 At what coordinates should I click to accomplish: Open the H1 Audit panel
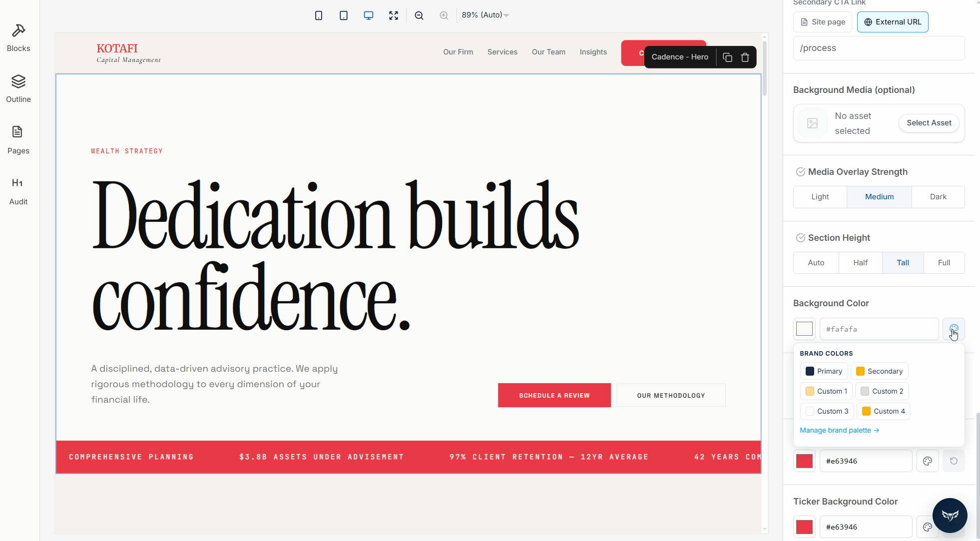[18, 191]
